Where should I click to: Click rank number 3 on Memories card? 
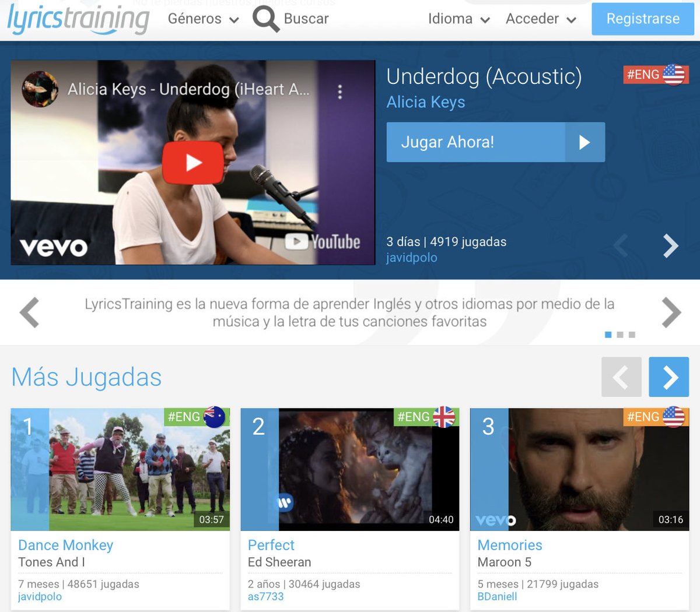[x=488, y=427]
